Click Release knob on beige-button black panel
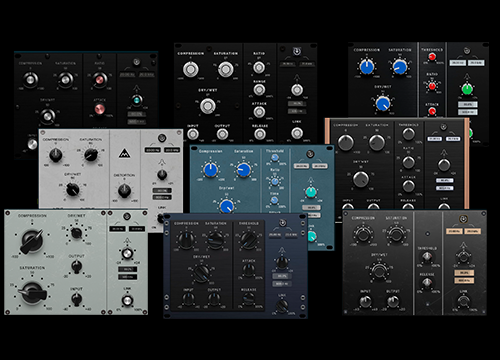This screenshot has width=500, height=360. click(427, 283)
